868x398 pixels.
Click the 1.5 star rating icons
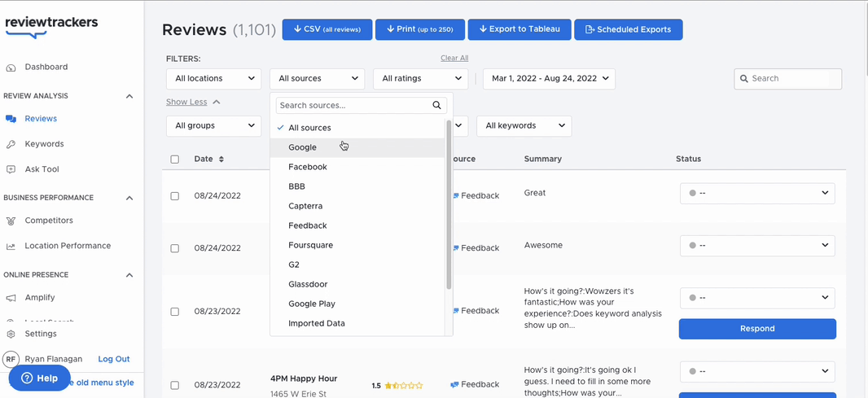tap(404, 385)
